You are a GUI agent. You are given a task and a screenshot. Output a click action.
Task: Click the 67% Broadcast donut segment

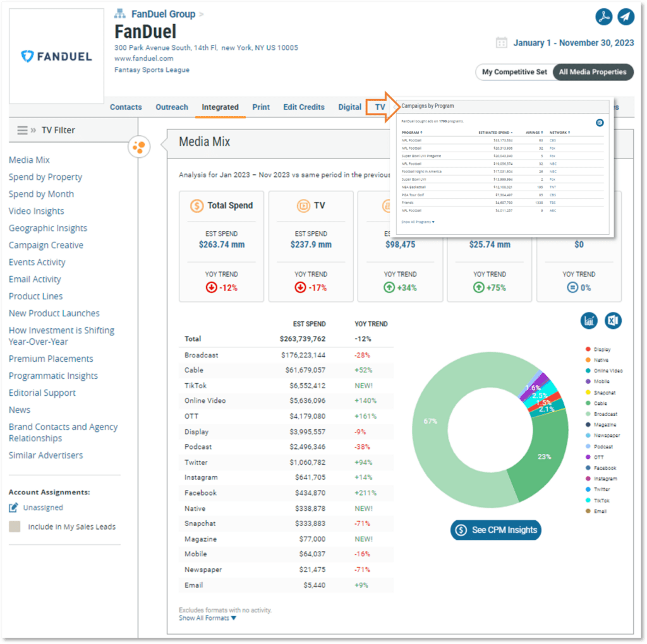[430, 421]
